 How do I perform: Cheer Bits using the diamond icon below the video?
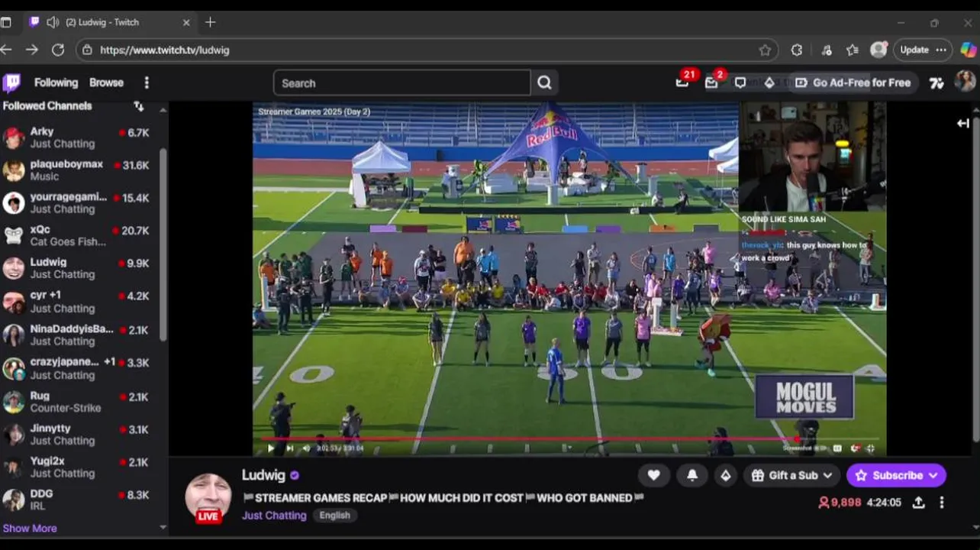click(725, 475)
